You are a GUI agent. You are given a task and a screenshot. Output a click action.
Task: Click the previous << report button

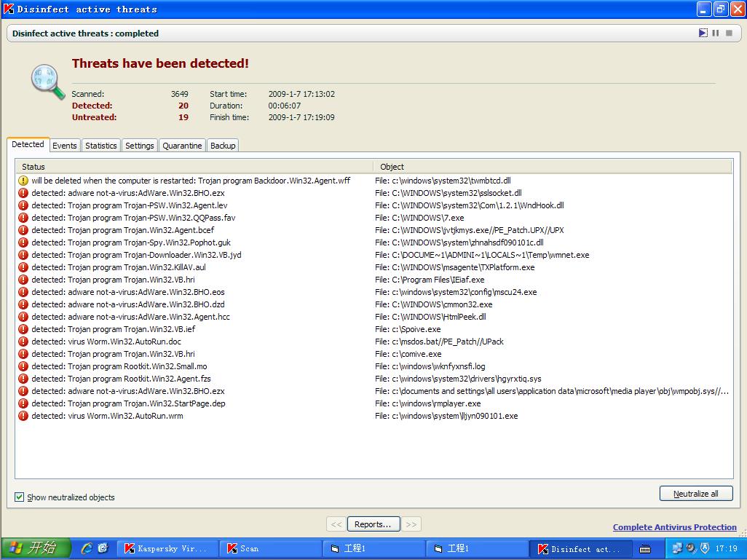tap(336, 524)
